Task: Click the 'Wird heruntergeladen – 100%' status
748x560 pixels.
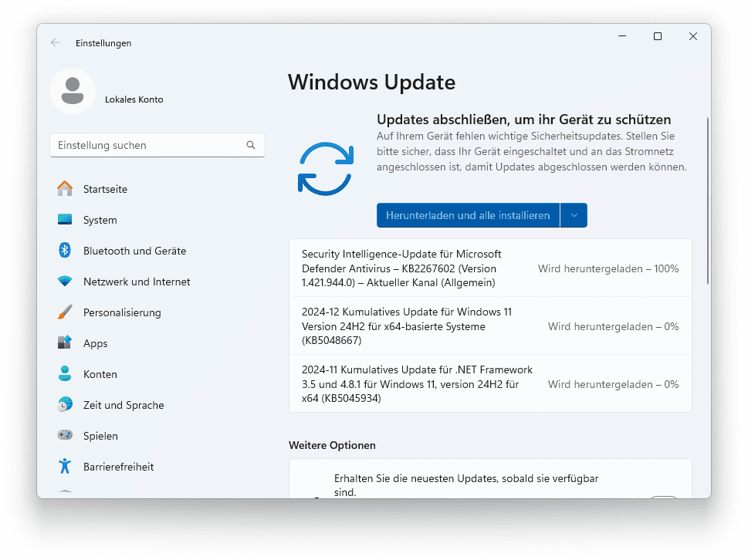Action: tap(608, 268)
